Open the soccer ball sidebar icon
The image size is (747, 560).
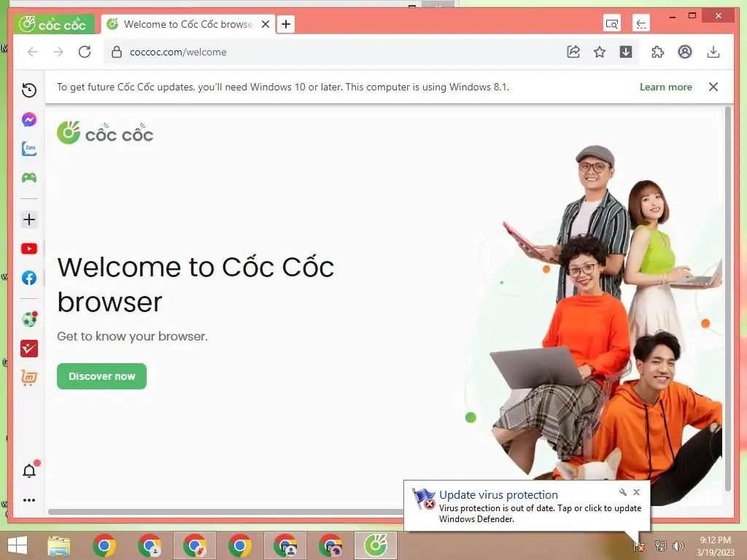[29, 319]
